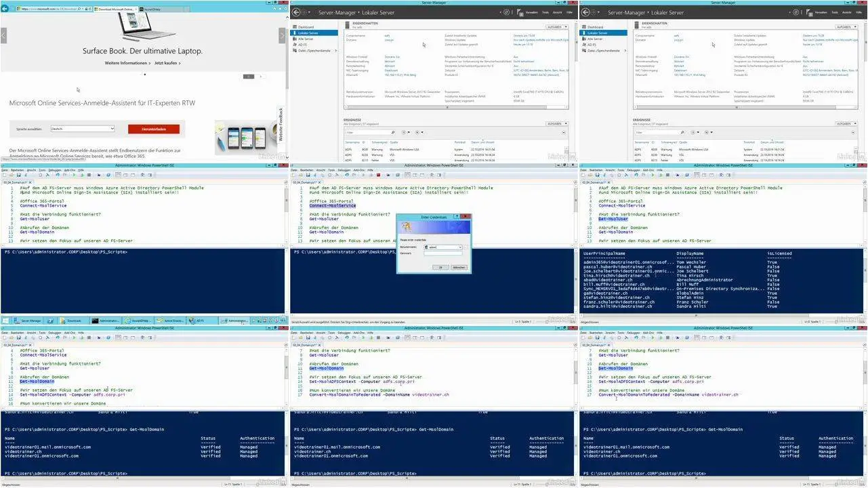
Task: Click the refresh icon in the browser address bar
Action: point(90,9)
